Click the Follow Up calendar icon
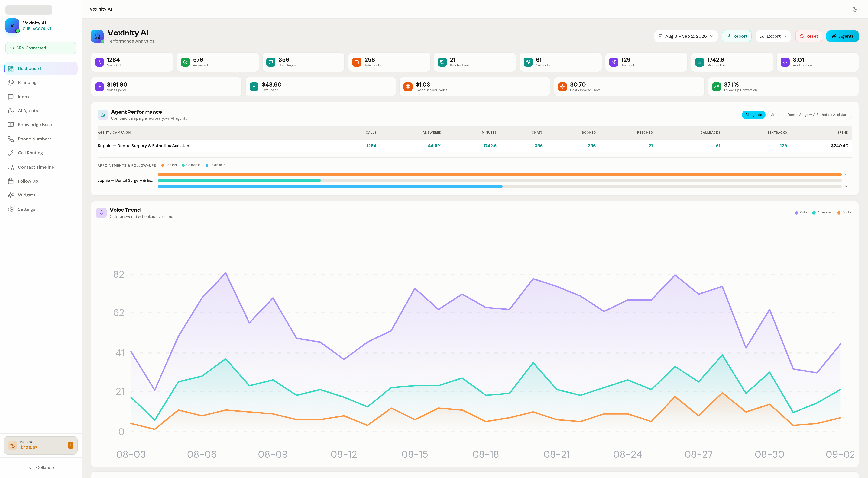 [11, 181]
